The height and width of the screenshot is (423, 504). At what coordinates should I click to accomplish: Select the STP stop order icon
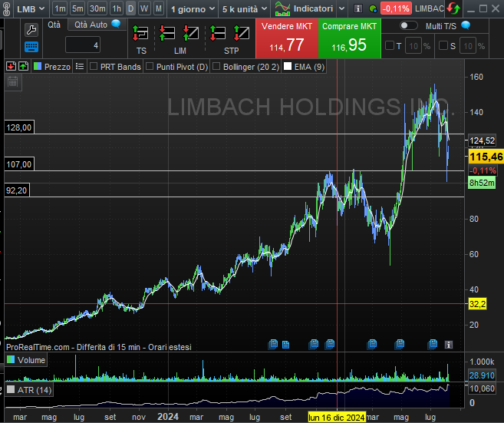231,35
